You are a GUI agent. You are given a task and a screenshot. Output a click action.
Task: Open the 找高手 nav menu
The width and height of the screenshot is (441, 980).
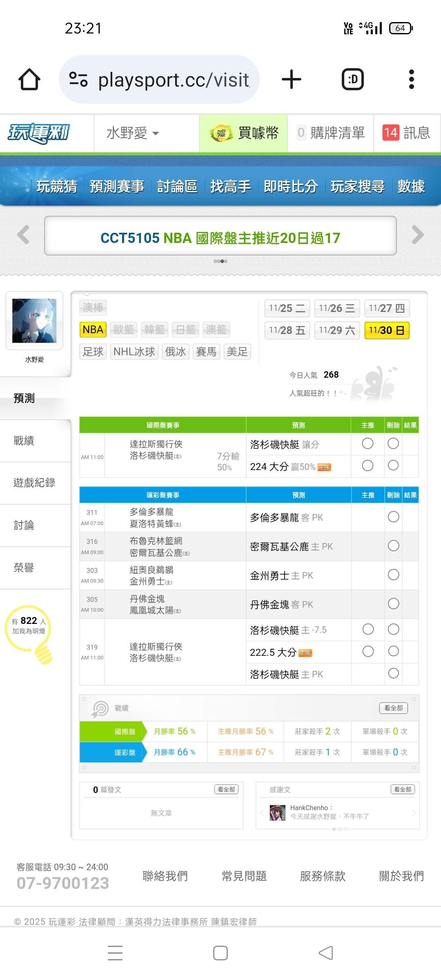pos(230,187)
